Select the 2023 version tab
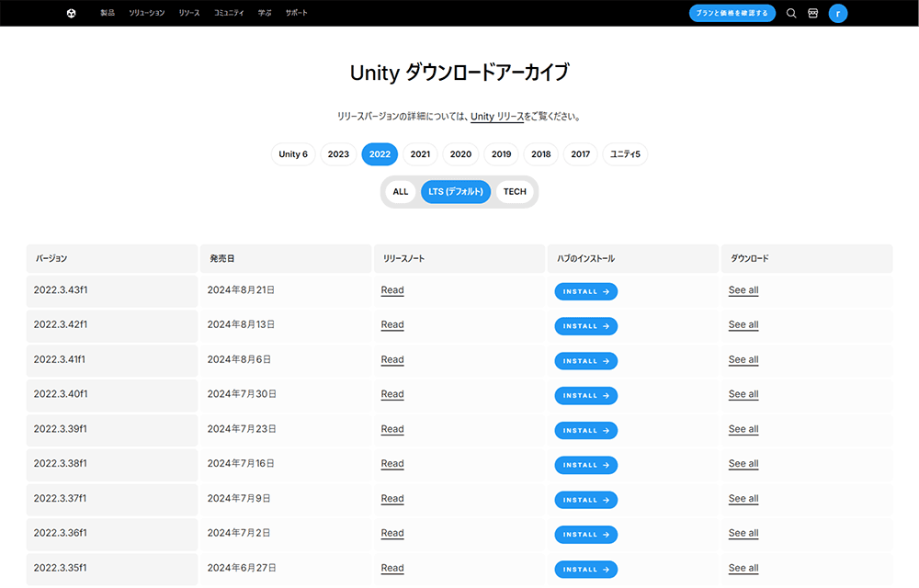This screenshot has width=919, height=588. tap(338, 154)
